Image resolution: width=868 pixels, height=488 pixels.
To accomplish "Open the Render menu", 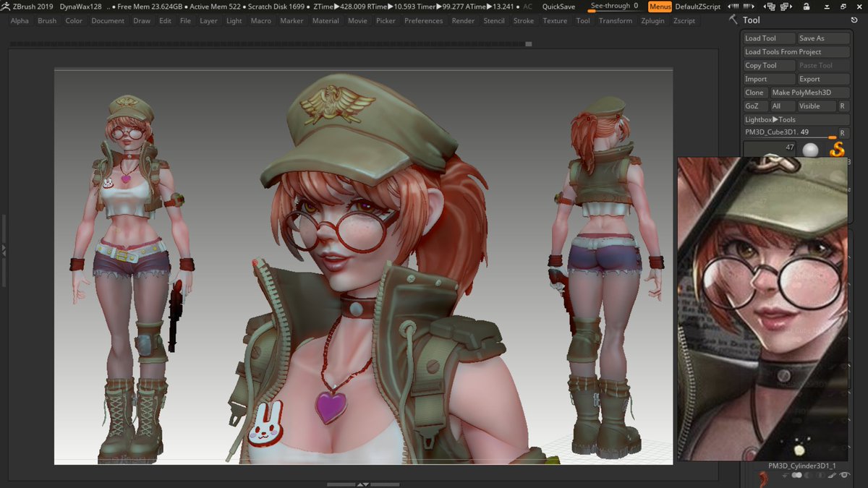I will 463,21.
